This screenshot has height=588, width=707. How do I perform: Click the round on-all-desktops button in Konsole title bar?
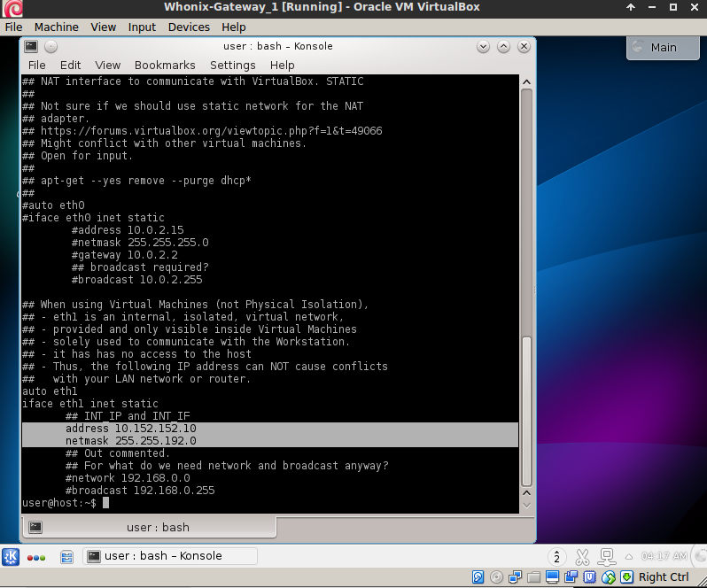pyautogui.click(x=51, y=46)
